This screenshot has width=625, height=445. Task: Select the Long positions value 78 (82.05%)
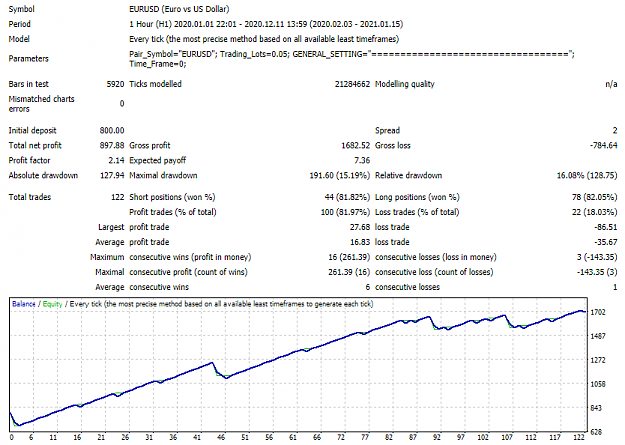594,197
